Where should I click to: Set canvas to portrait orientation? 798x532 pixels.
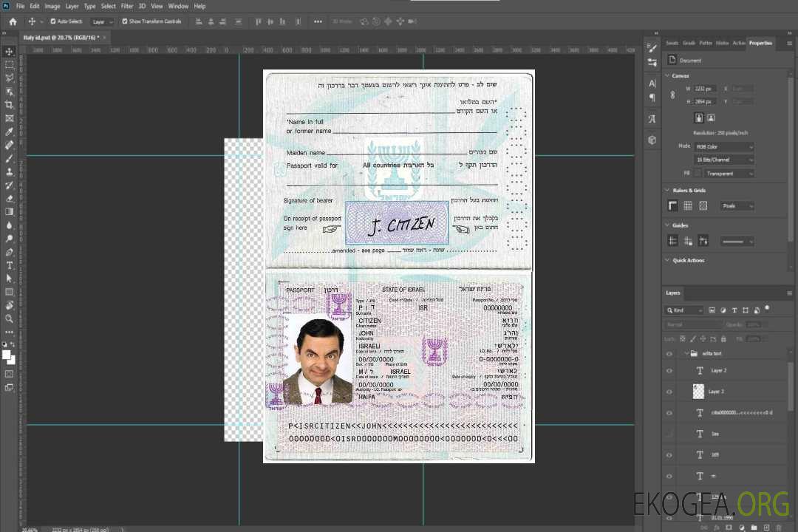tap(699, 118)
